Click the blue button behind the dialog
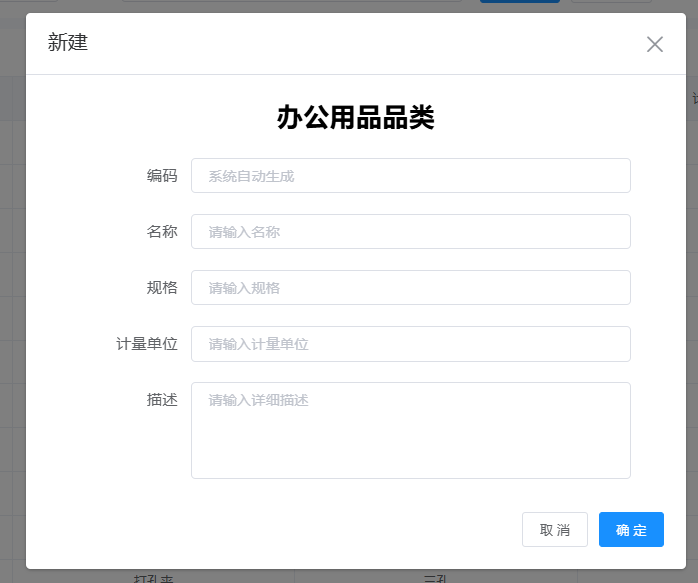The image size is (698, 583). coord(519,3)
